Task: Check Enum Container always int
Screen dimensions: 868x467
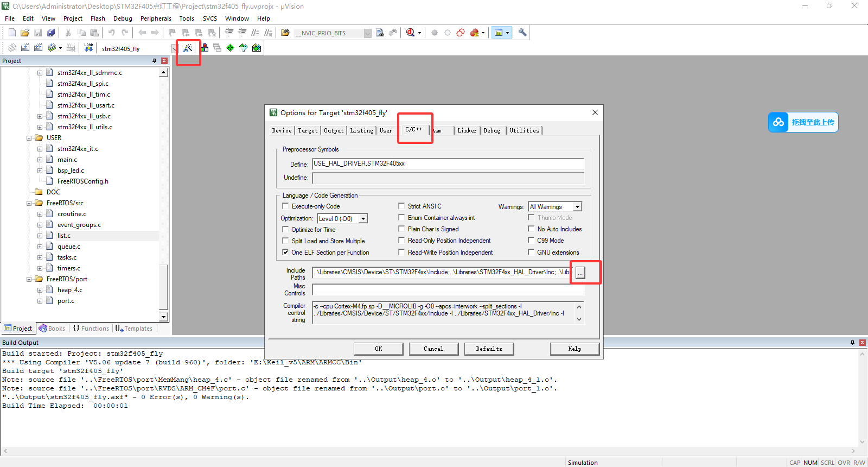Action: pyautogui.click(x=401, y=218)
